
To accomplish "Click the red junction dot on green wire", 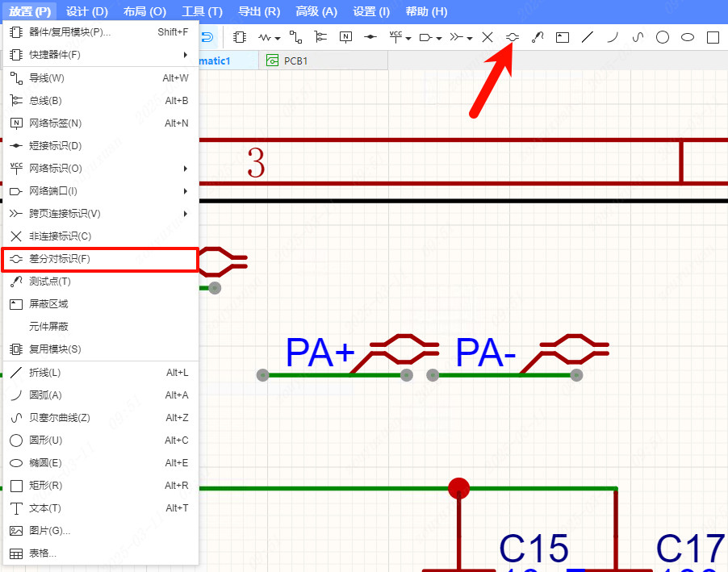I will [x=458, y=488].
